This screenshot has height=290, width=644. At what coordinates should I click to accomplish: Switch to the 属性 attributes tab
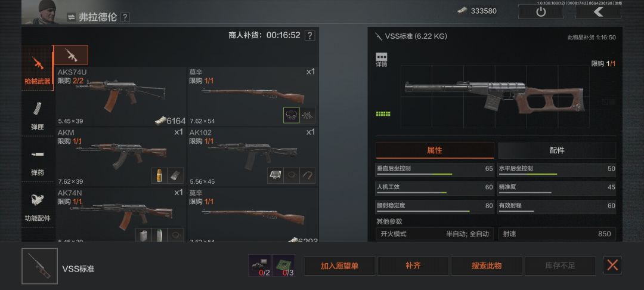click(435, 150)
